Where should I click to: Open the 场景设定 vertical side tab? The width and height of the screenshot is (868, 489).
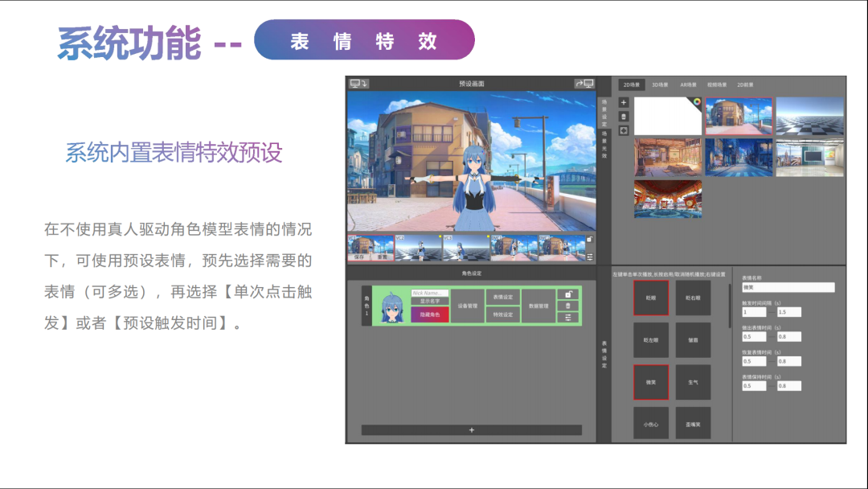[604, 113]
